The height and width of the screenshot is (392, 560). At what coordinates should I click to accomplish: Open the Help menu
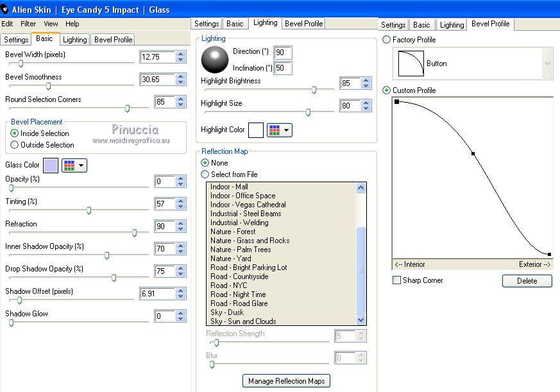(72, 24)
